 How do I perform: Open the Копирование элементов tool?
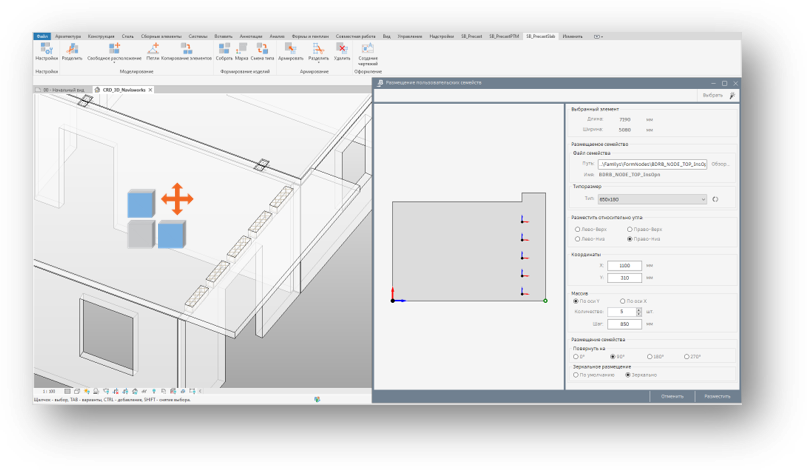pos(187,49)
